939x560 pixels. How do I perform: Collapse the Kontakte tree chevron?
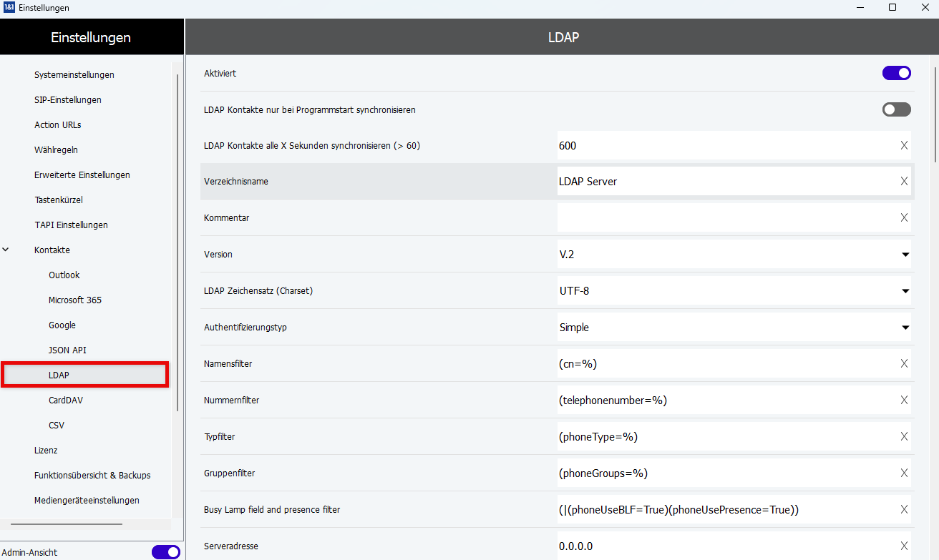(x=6, y=250)
